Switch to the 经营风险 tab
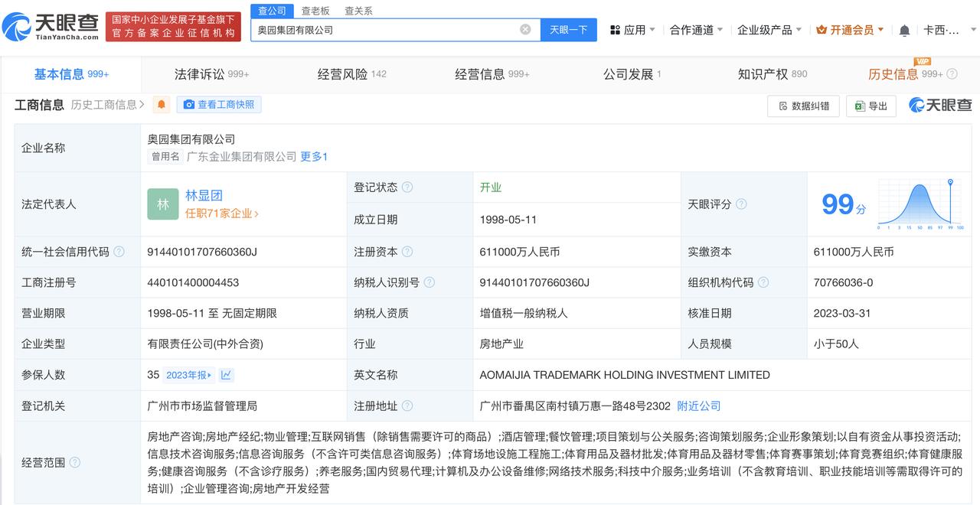 352,74
